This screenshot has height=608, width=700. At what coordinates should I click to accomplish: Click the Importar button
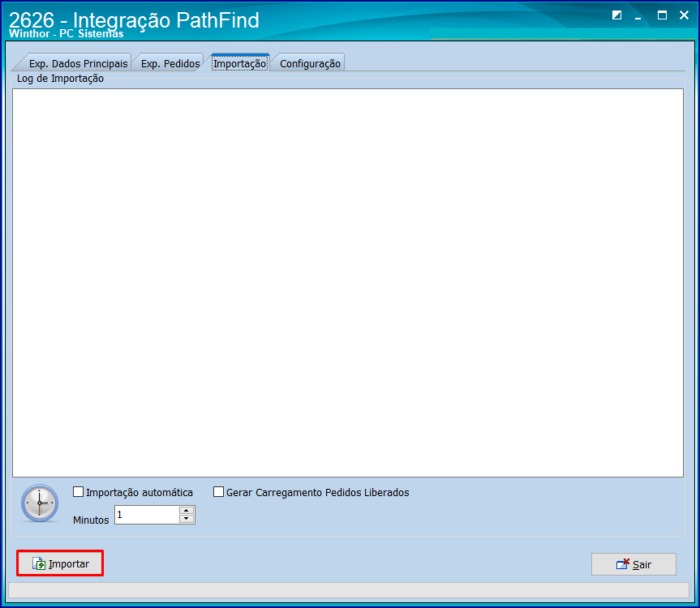click(60, 563)
